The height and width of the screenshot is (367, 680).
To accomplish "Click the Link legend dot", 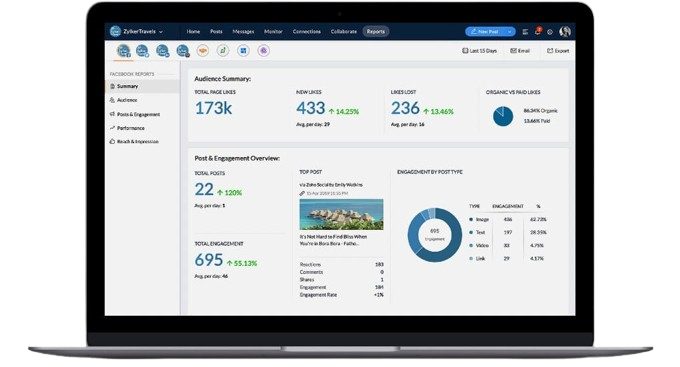I will coord(471,259).
